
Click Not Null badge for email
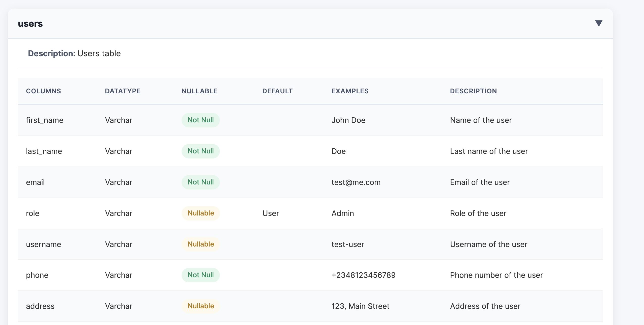click(x=200, y=182)
